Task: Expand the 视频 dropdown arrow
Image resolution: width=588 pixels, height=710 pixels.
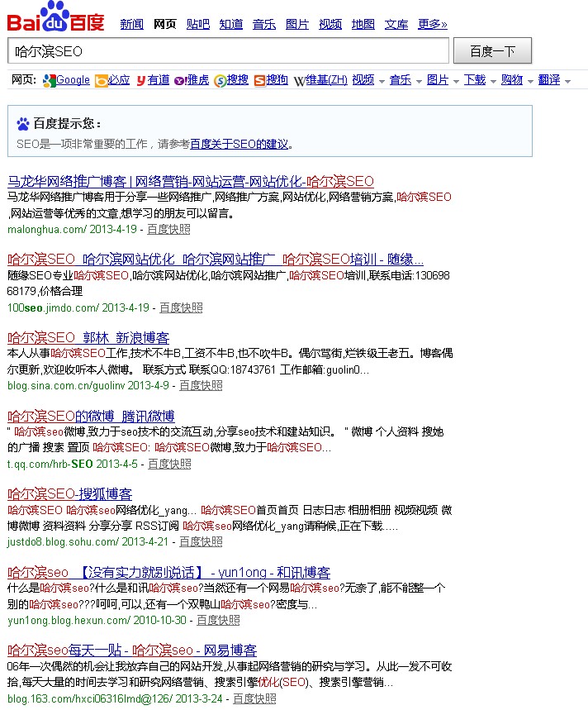Action: pyautogui.click(x=382, y=82)
